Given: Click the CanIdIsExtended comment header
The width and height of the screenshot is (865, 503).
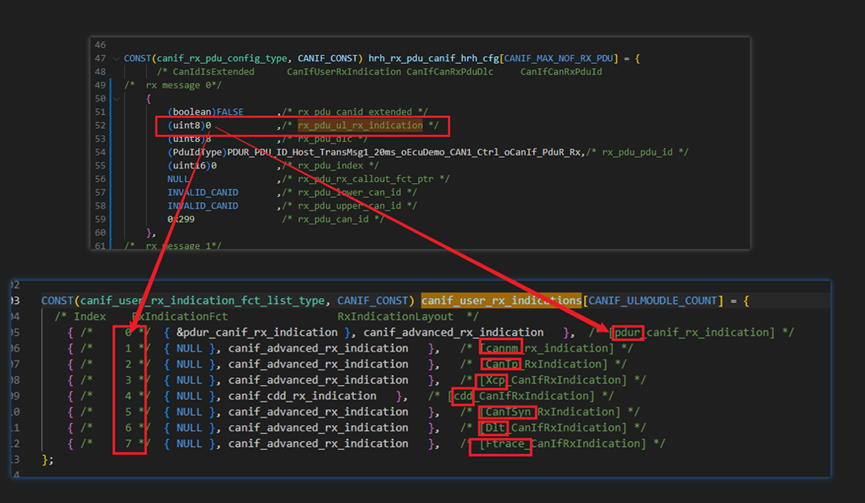Looking at the screenshot, I should (213, 72).
